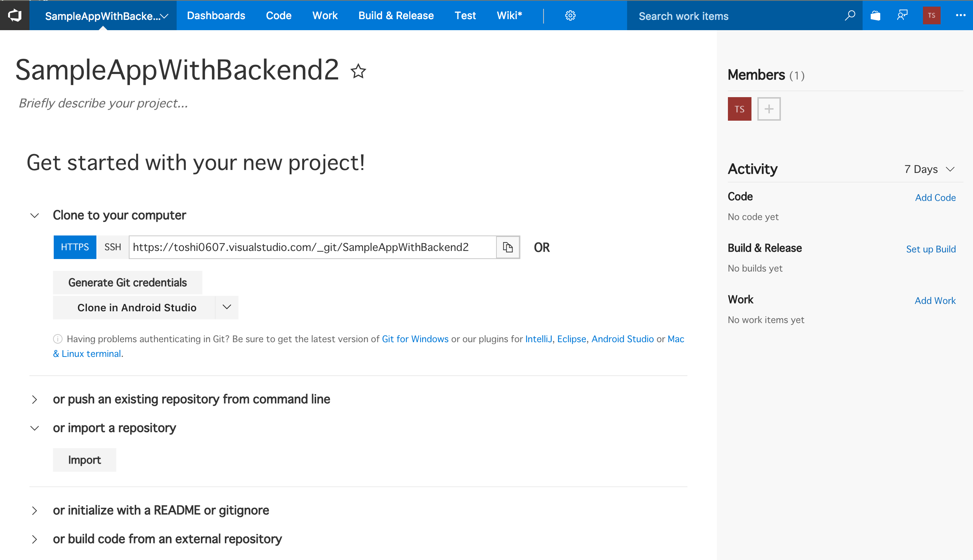Click the No code yet text
This screenshot has width=973, height=560.
pyautogui.click(x=753, y=217)
